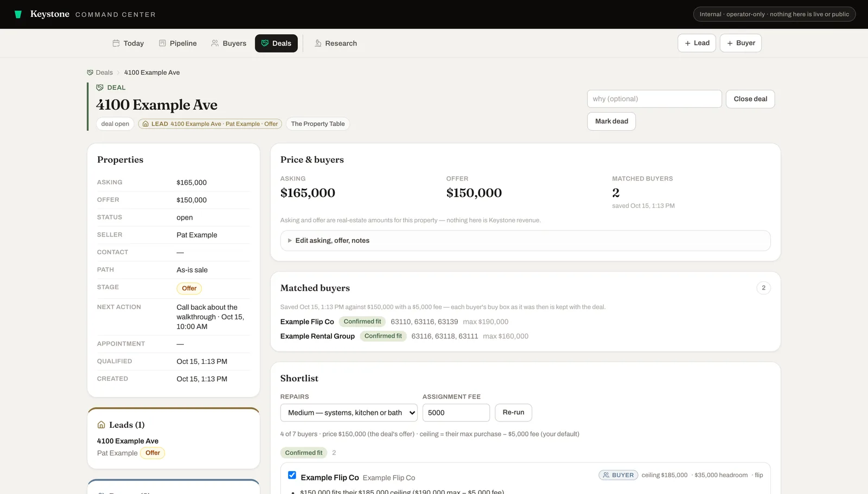The height and width of the screenshot is (494, 868).
Task: Click the Confirmed fit filter in Shortlist
Action: pyautogui.click(x=304, y=453)
